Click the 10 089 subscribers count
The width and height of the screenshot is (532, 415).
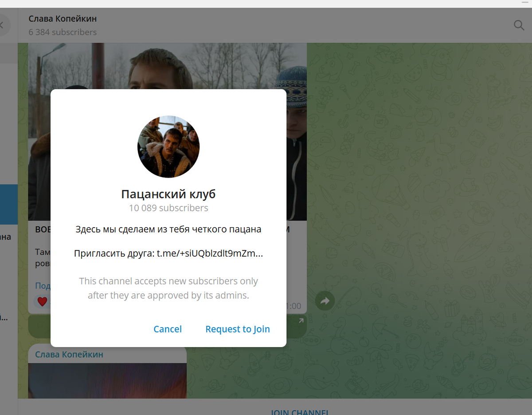[168, 208]
